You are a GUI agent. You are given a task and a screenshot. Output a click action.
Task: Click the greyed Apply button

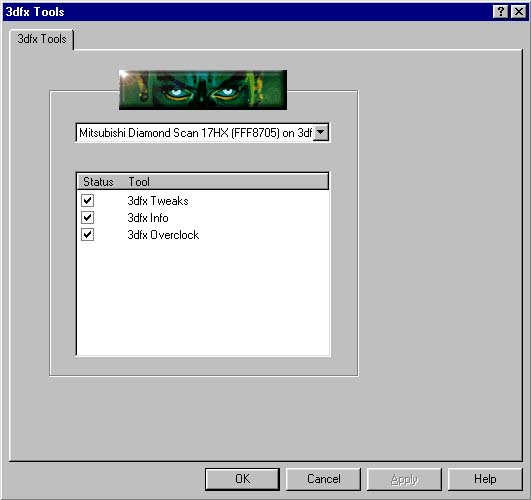(404, 479)
